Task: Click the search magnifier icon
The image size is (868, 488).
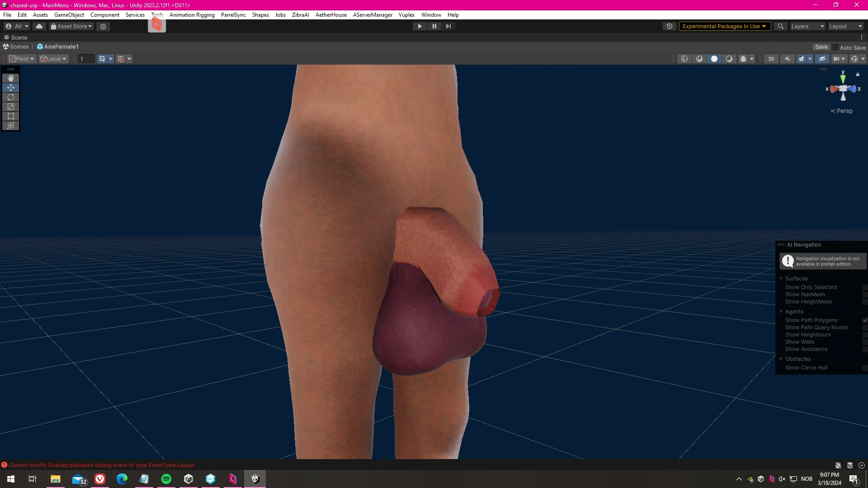Action: pyautogui.click(x=780, y=26)
